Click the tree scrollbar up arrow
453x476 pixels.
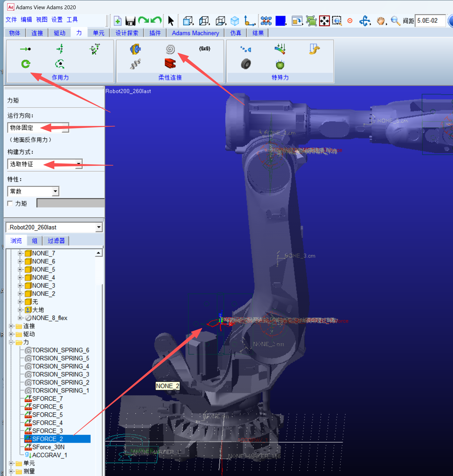(98, 253)
